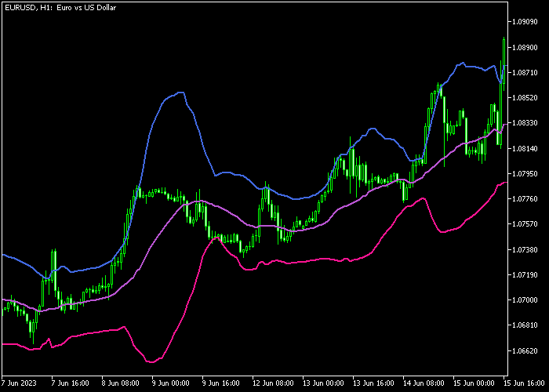Click the '14 Jun 08:00' time label
This screenshot has width=549, height=392.
coord(424,383)
